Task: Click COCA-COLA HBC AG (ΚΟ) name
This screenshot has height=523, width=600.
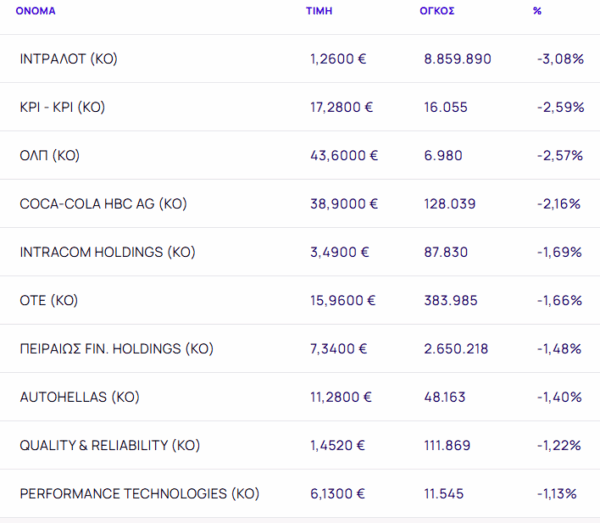Action: click(103, 204)
